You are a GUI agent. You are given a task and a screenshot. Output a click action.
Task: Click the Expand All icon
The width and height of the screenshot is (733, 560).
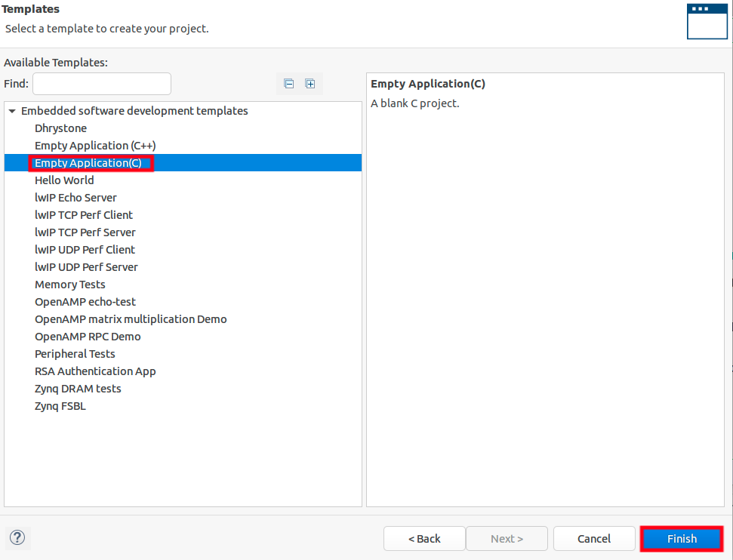(310, 84)
